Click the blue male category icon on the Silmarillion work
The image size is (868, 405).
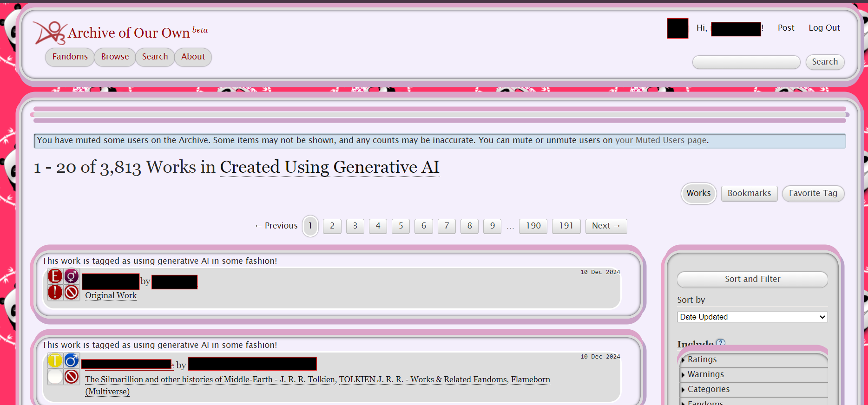click(72, 360)
